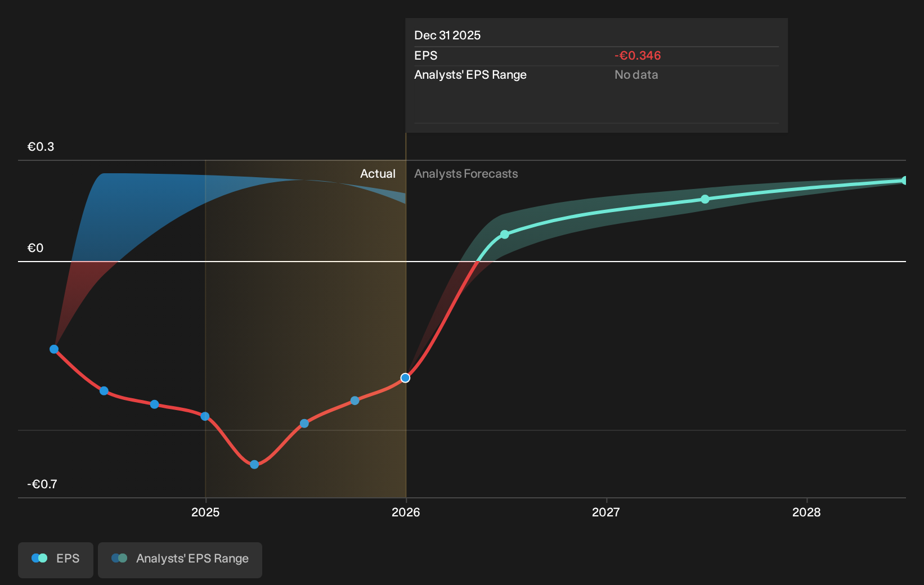
Task: Click the second EPS data point from the start of the line
Action: click(104, 391)
